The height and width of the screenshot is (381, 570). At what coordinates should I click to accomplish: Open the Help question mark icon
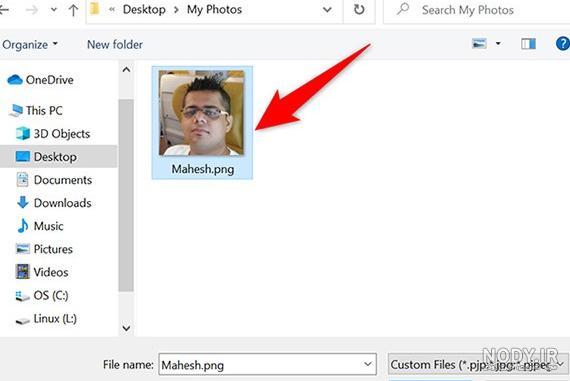pos(563,44)
